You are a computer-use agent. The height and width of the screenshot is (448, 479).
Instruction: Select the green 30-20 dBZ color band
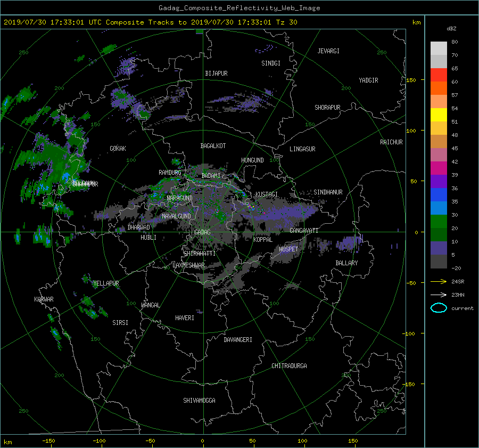439,221
